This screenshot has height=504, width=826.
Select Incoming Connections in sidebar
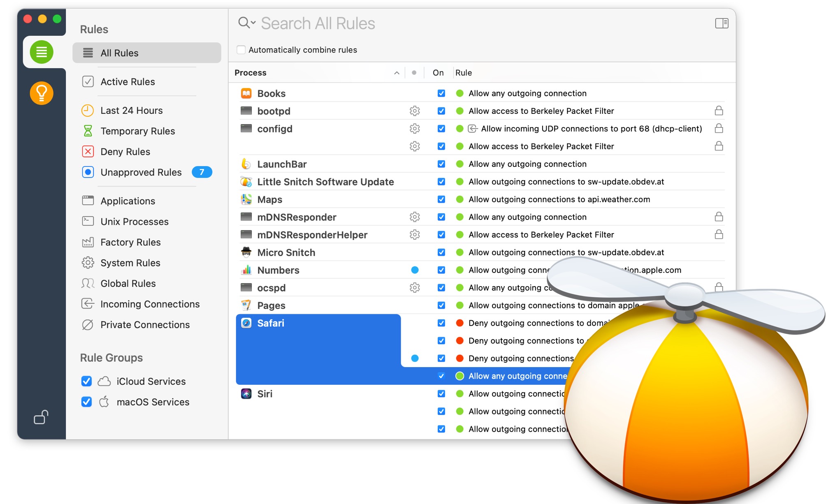[150, 304]
